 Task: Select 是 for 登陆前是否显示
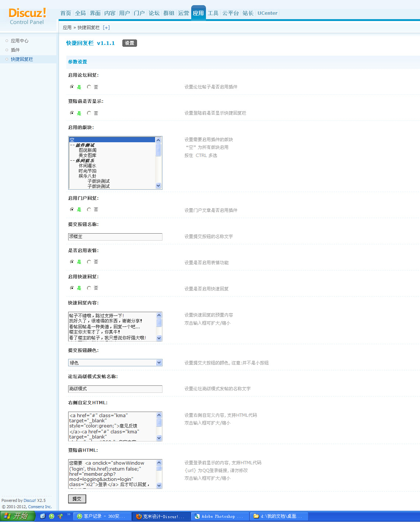click(72, 113)
